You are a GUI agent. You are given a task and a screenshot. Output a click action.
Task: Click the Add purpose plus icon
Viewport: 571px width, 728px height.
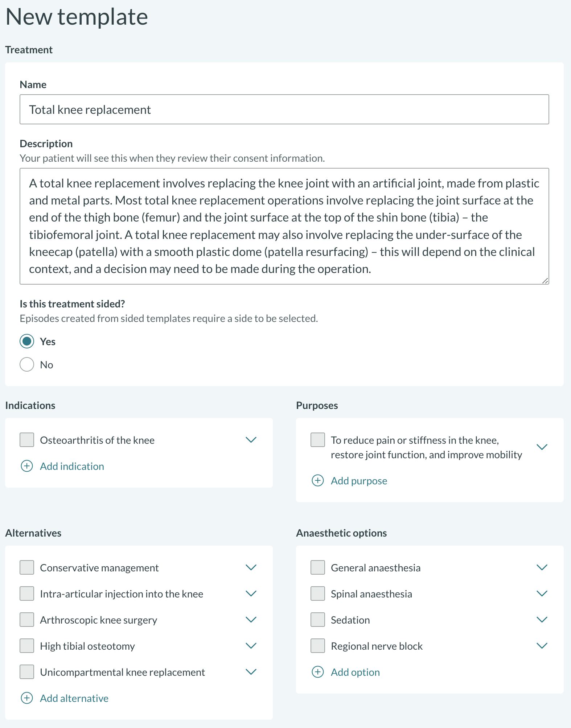pos(318,480)
